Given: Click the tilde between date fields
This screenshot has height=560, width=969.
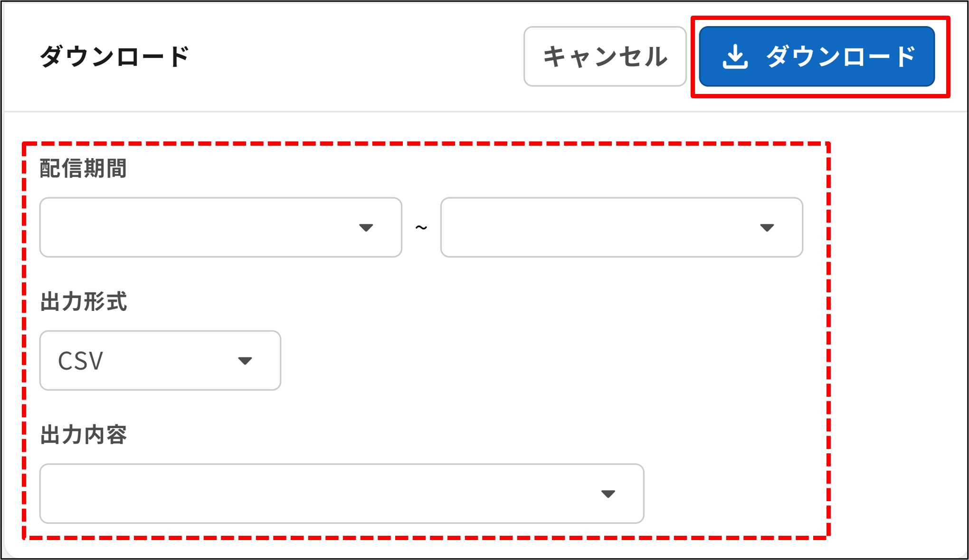Looking at the screenshot, I should coord(421,228).
